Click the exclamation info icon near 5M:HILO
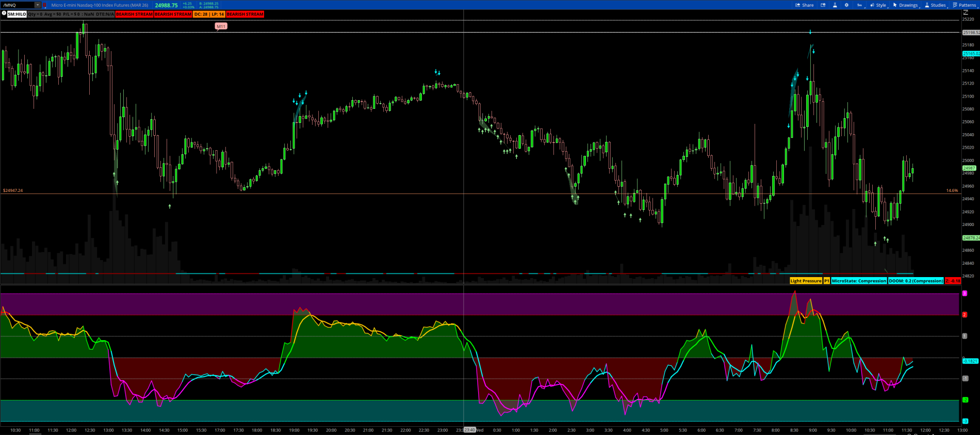980x435 pixels. pos(4,14)
